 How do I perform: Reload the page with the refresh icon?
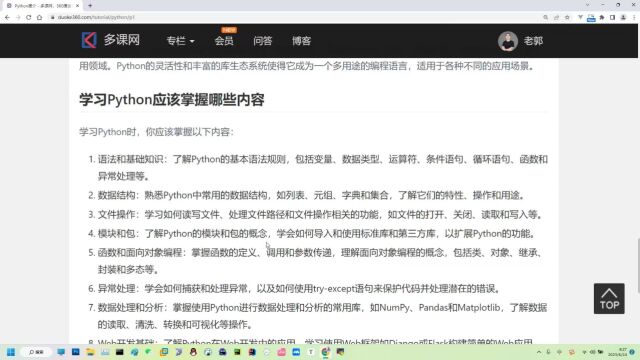[x=29, y=17]
